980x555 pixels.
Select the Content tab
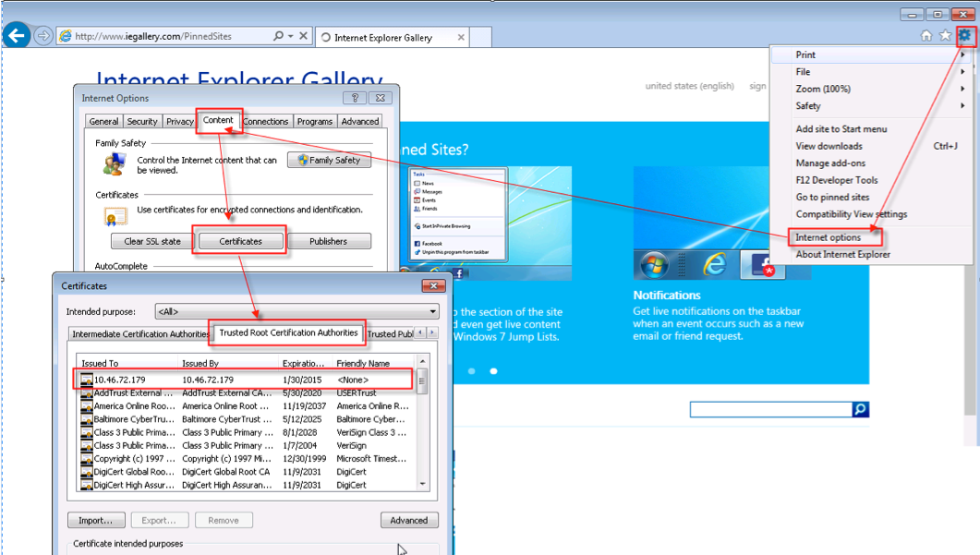218,120
